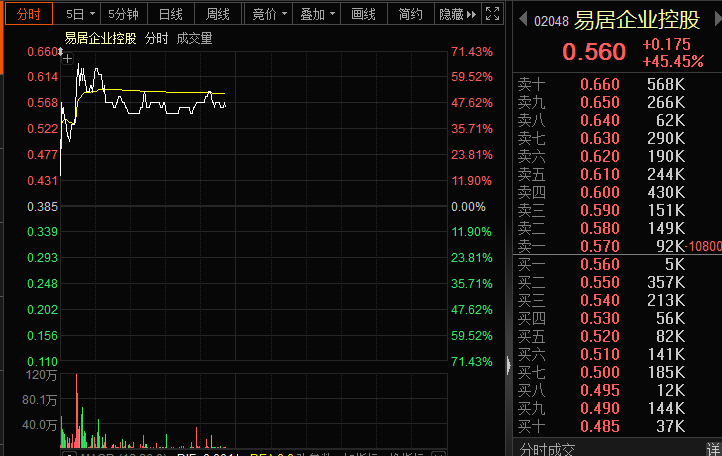
Task: Click the 画线 drawing tool button
Action: (x=364, y=14)
